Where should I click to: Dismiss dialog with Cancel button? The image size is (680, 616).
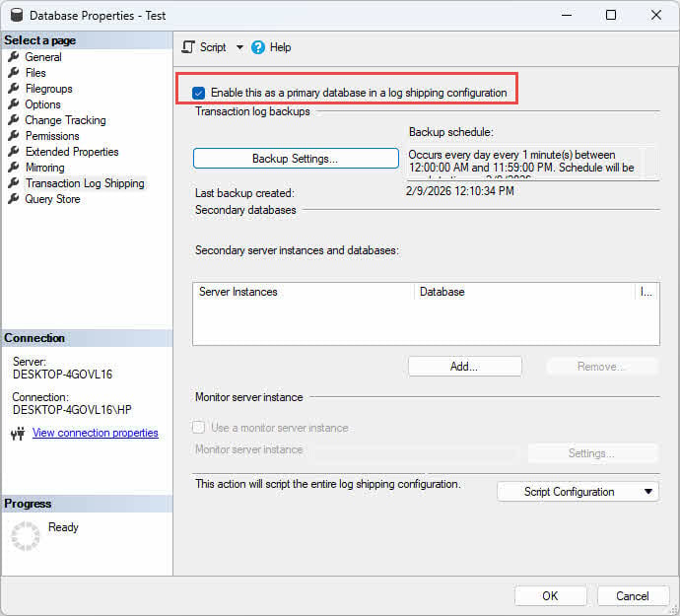(x=633, y=596)
